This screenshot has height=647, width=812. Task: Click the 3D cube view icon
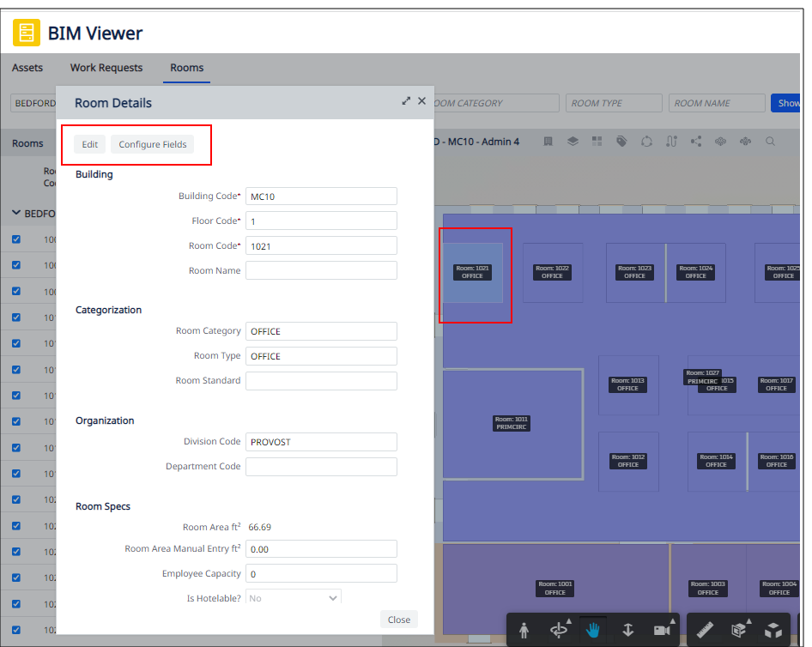point(775,629)
